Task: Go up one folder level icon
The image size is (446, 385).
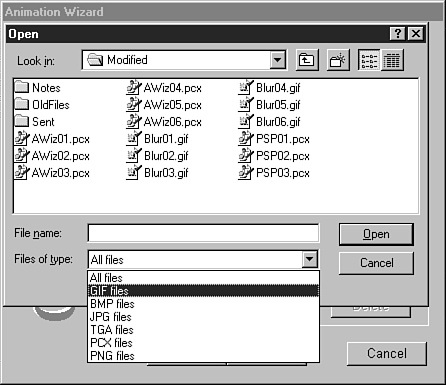Action: [x=307, y=60]
